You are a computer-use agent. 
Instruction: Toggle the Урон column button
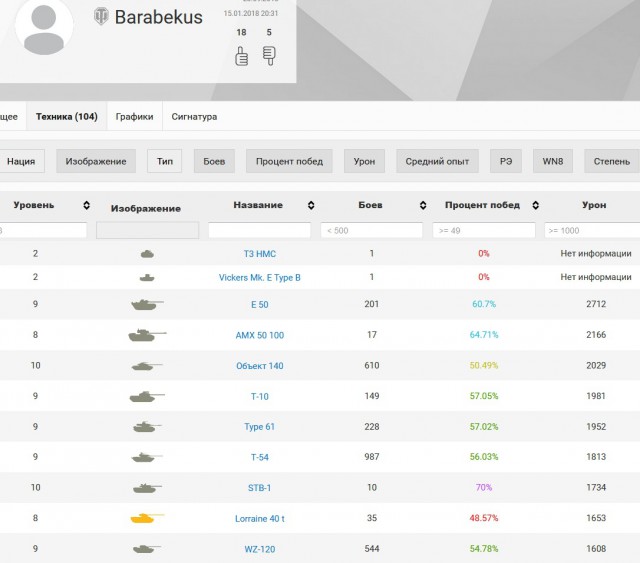click(x=364, y=161)
